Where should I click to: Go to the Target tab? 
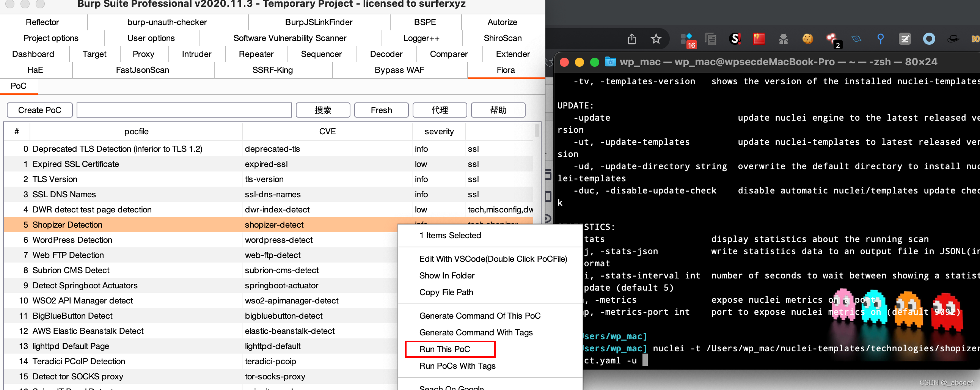(94, 54)
